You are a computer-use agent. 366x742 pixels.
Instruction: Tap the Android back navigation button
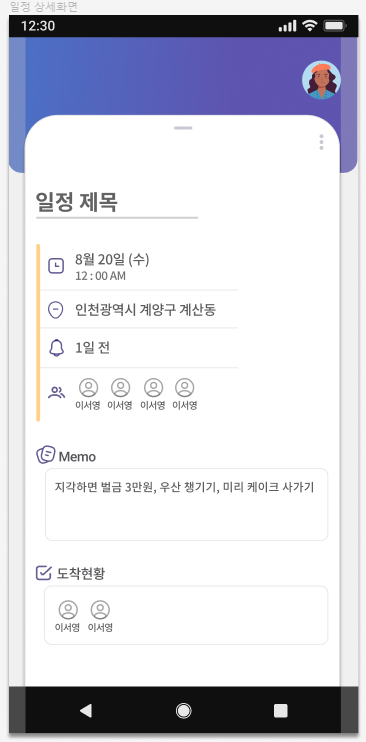pos(86,710)
